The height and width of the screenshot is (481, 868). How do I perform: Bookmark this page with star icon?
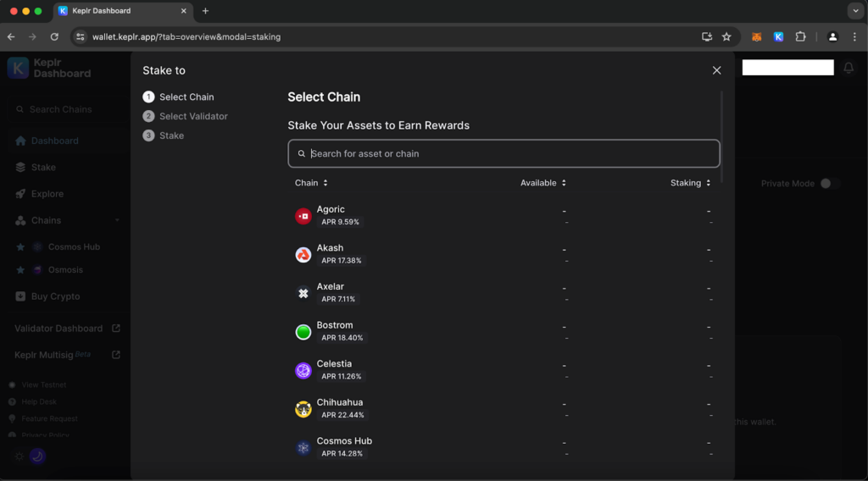point(726,36)
